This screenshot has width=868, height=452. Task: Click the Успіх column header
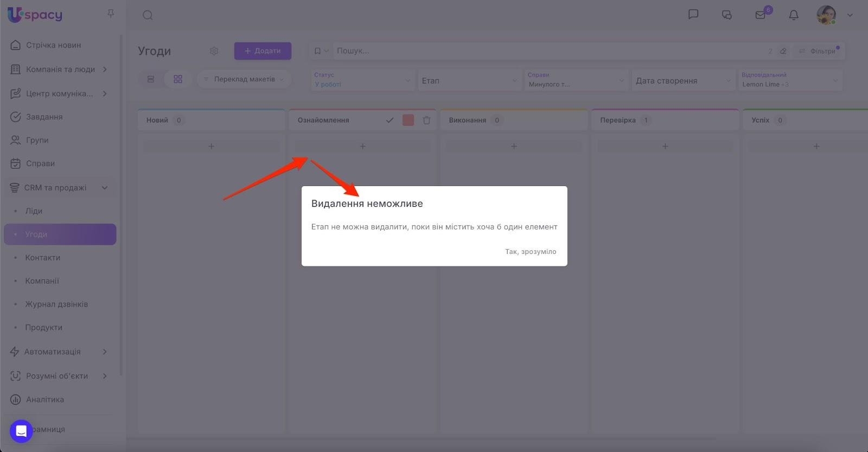pos(806,120)
